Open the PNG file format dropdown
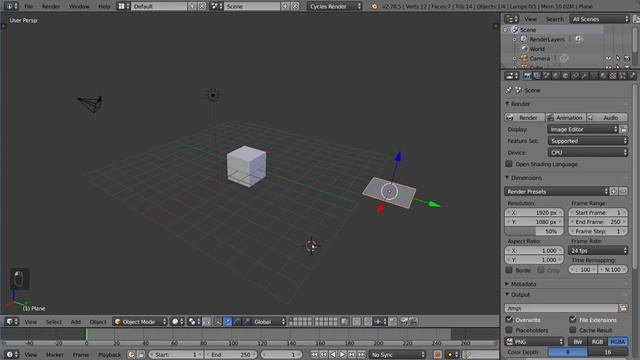Image resolution: width=640 pixels, height=360 pixels. [534, 342]
